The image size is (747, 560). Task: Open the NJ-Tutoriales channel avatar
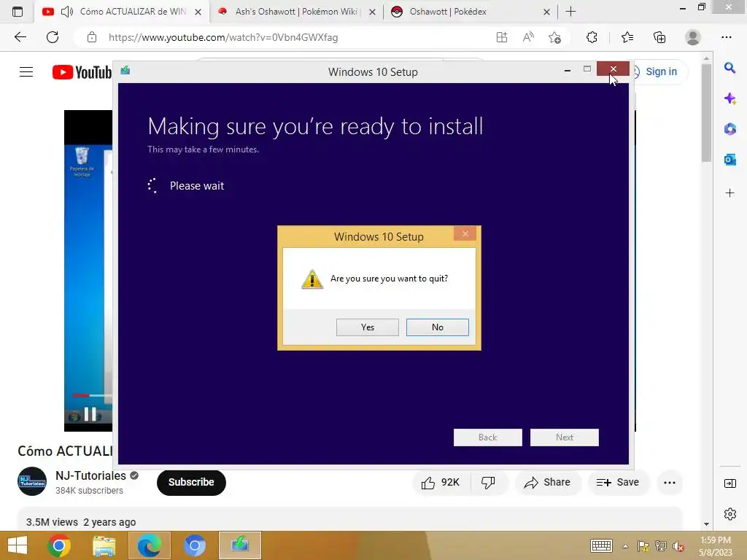click(32, 481)
